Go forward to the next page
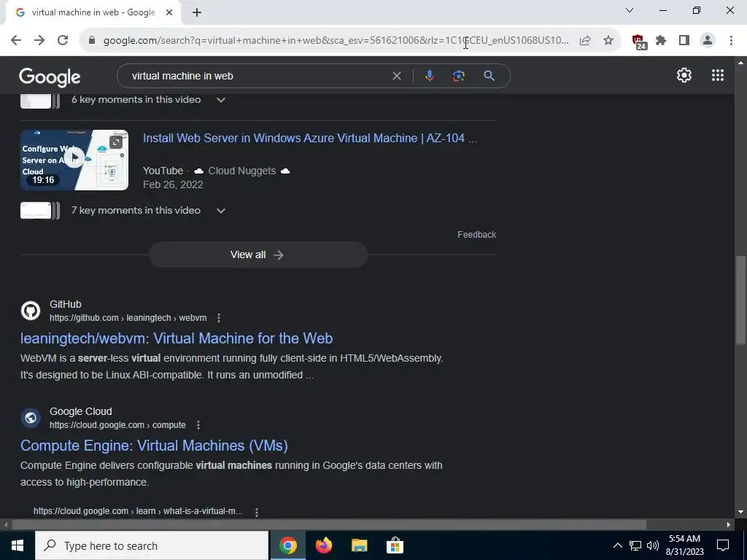Image resolution: width=747 pixels, height=560 pixels. click(x=39, y=41)
